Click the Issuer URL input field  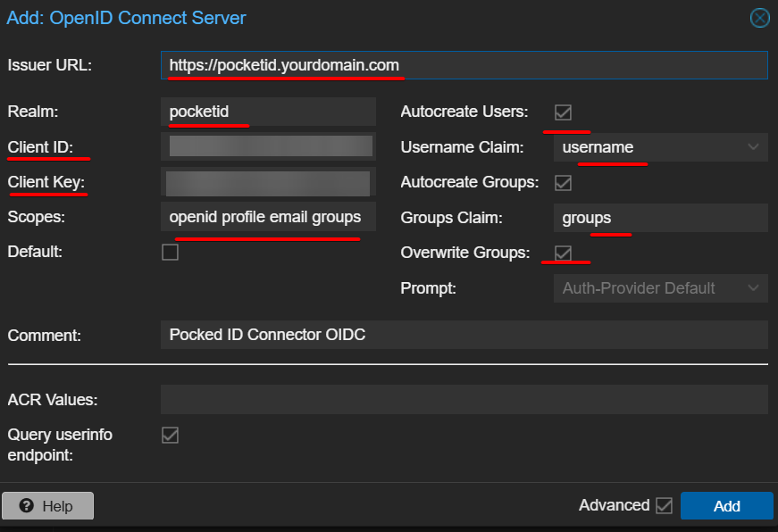coord(464,65)
